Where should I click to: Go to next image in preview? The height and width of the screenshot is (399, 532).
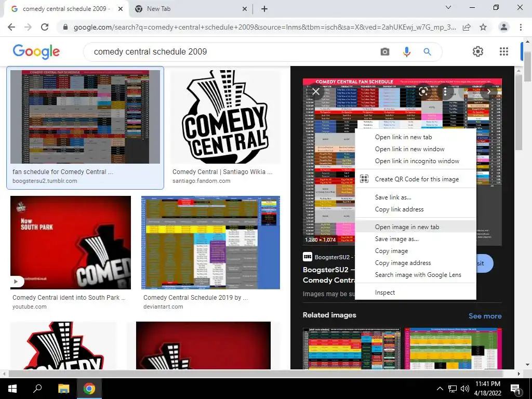point(489,91)
